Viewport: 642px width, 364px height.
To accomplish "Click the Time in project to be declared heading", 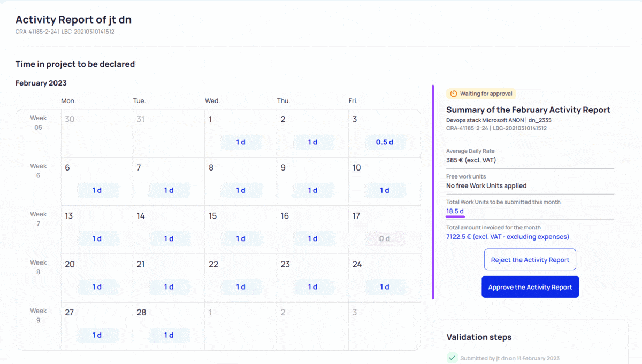I will (75, 64).
